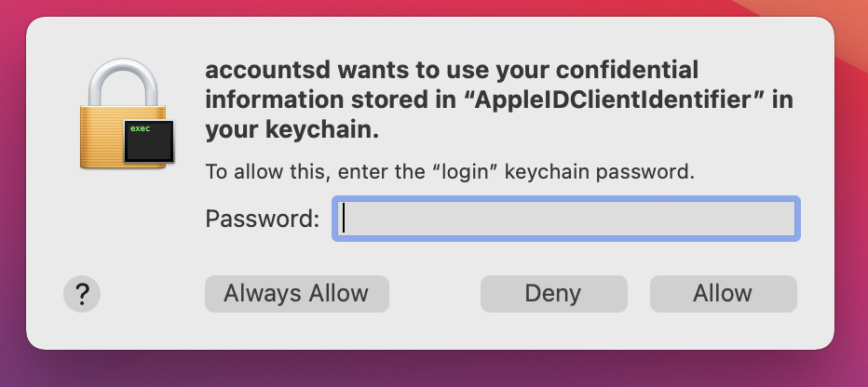Click the text cursor inside password box
The height and width of the screenshot is (387, 868).
coord(345,219)
